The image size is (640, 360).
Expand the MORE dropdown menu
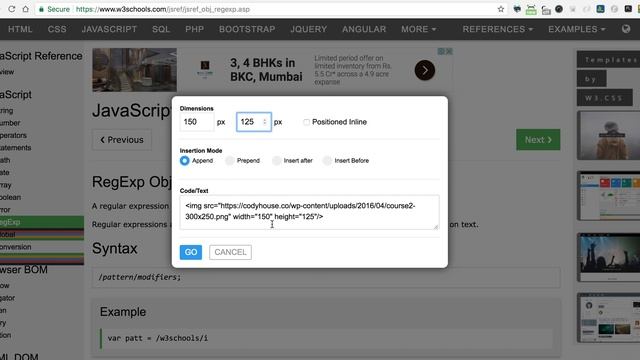(x=418, y=29)
